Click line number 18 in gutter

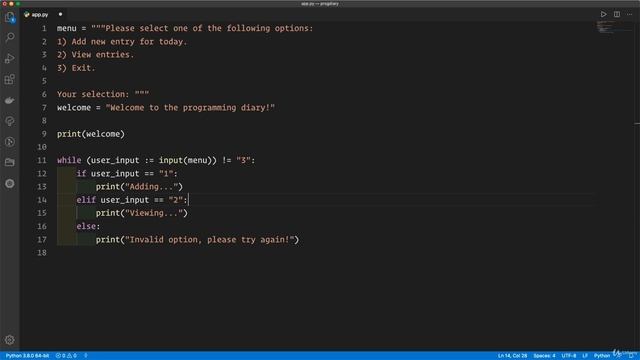tap(42, 253)
